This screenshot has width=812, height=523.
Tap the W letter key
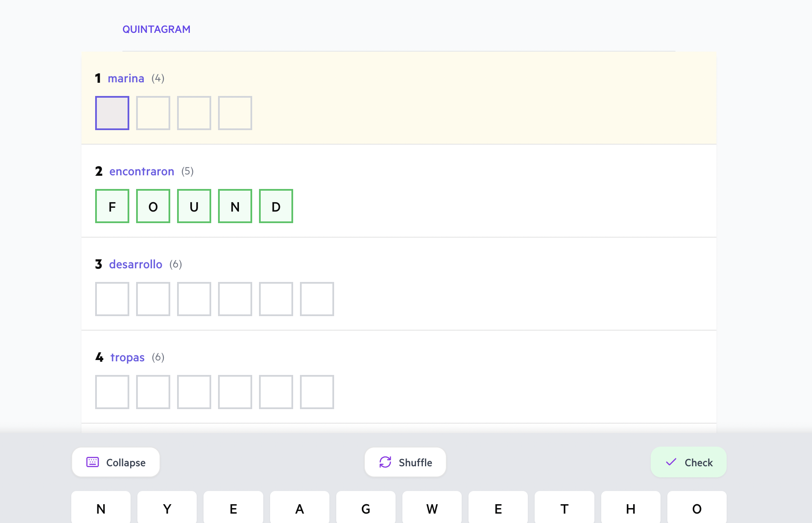(x=432, y=508)
